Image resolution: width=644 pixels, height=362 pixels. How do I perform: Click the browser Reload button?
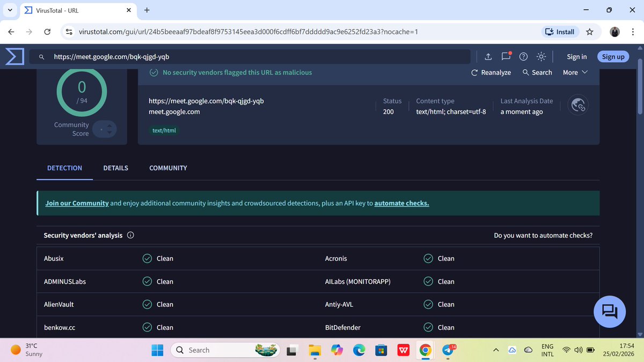click(47, 32)
